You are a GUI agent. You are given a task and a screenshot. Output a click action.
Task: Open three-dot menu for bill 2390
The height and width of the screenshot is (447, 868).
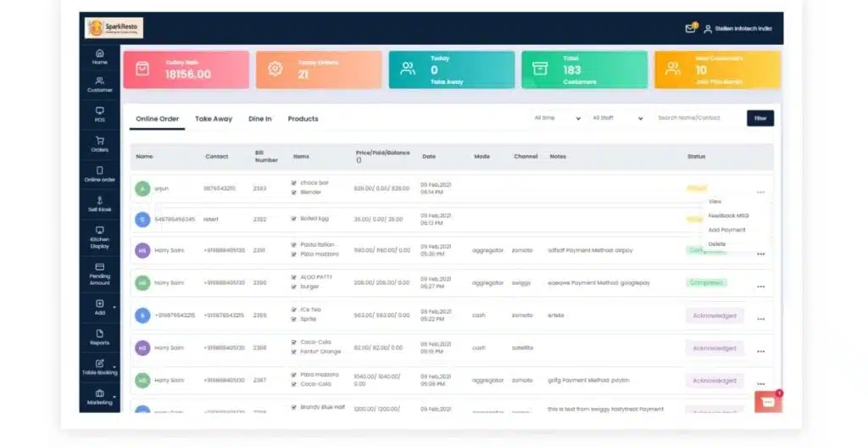[x=760, y=287]
